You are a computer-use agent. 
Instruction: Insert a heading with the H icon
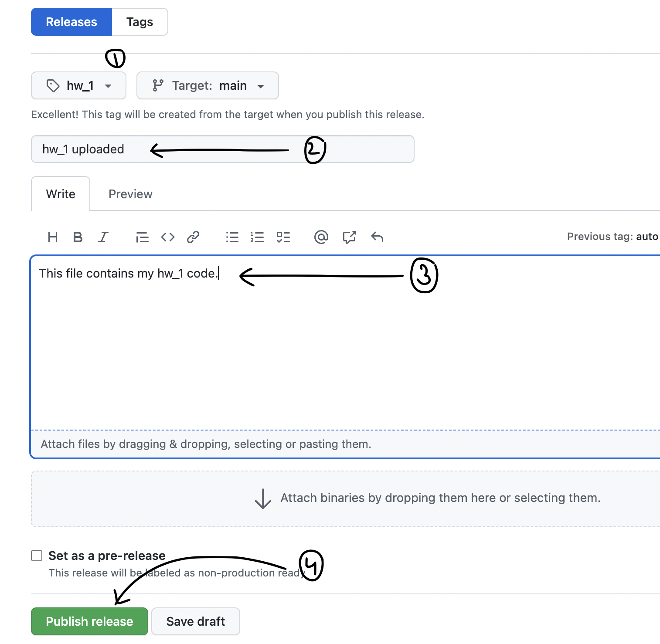pos(53,237)
